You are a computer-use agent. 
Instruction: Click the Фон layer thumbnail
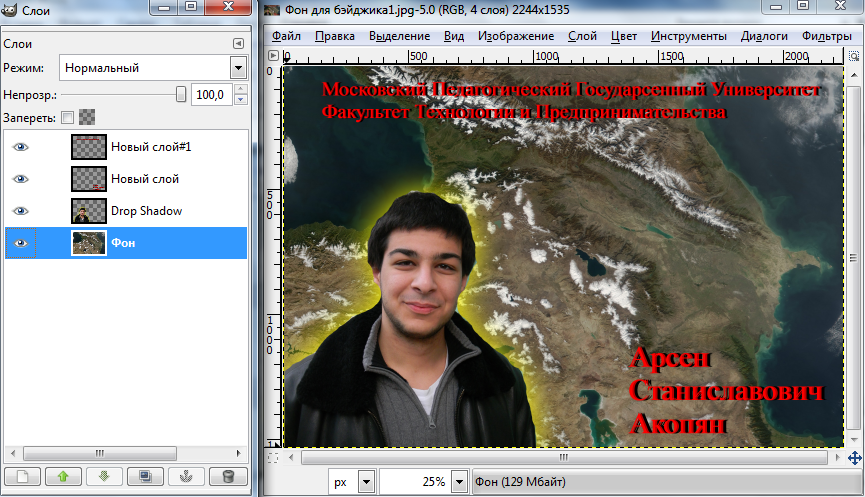click(89, 243)
